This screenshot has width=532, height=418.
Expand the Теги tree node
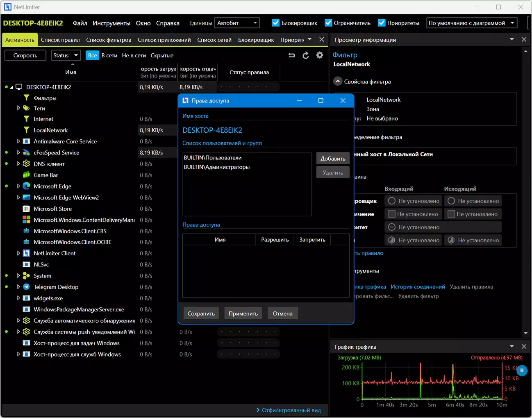point(18,108)
